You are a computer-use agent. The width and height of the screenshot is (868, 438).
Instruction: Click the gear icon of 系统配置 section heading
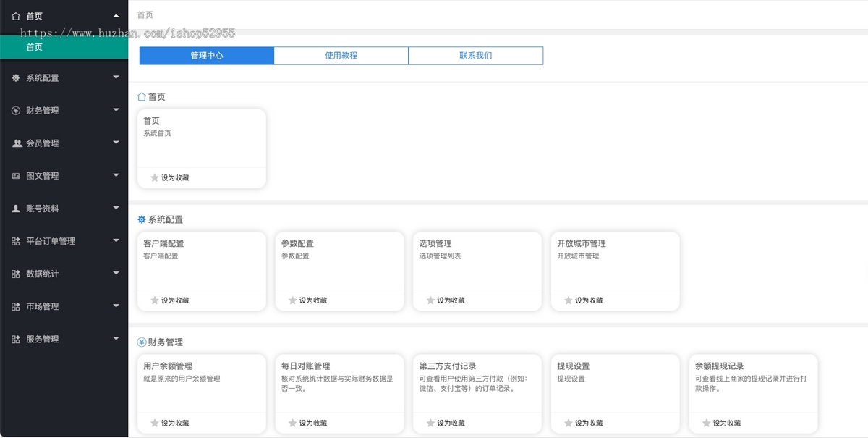(x=142, y=219)
